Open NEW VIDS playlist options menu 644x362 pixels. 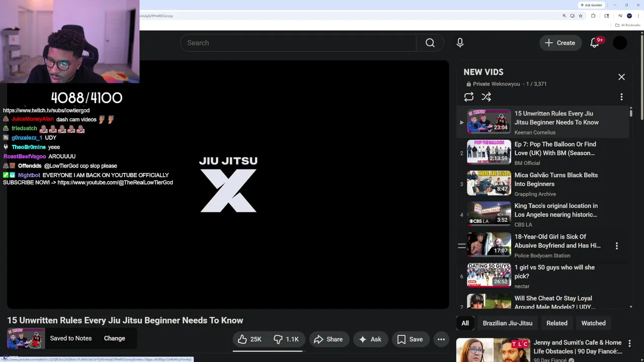(621, 97)
